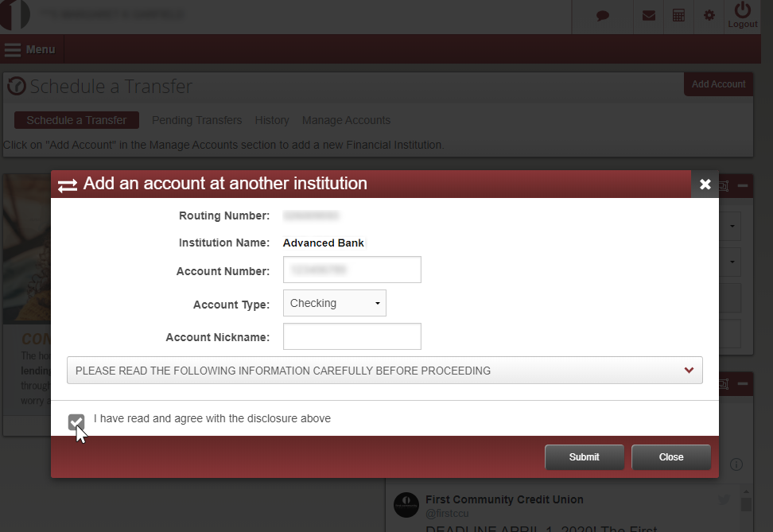
Task: Click the Close button in dialog footer
Action: click(670, 457)
